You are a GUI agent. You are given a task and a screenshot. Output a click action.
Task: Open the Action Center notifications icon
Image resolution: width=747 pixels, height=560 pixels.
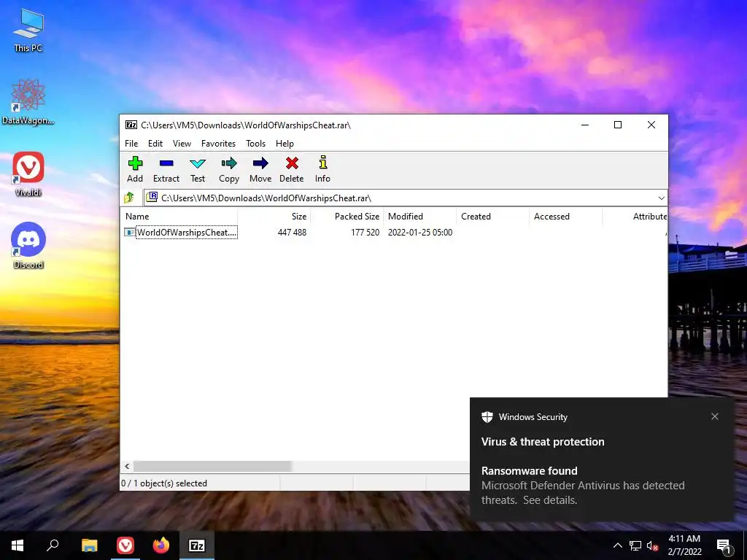click(x=724, y=545)
